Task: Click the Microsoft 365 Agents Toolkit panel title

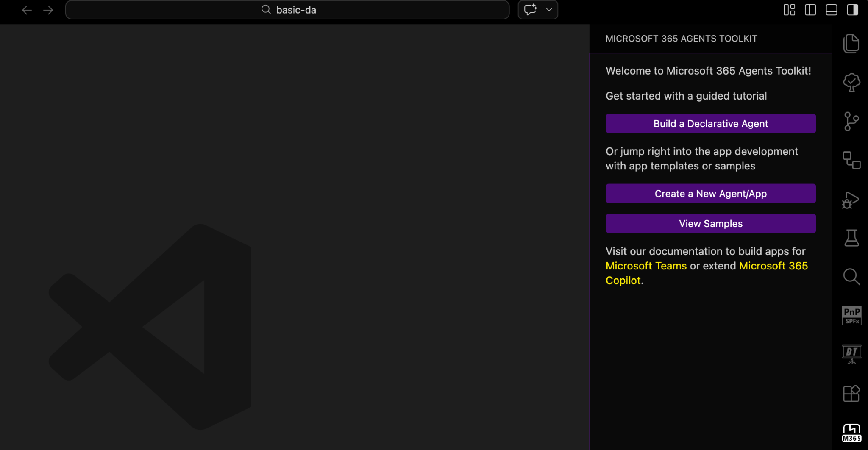Action: click(681, 39)
